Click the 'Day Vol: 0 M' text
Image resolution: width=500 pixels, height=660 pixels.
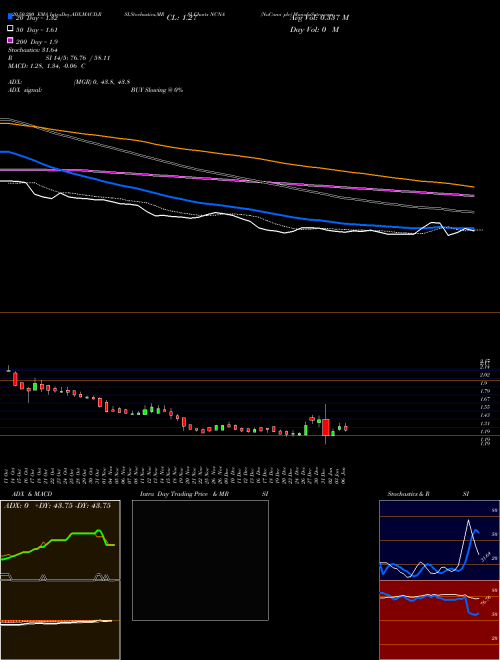click(x=314, y=30)
